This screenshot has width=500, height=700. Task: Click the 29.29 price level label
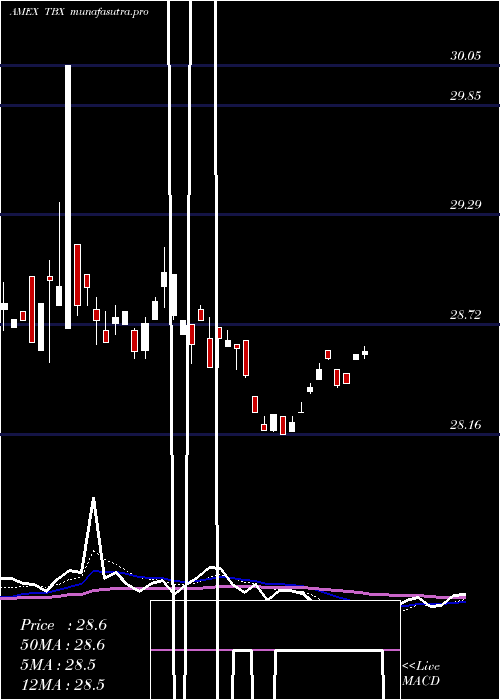click(x=465, y=205)
